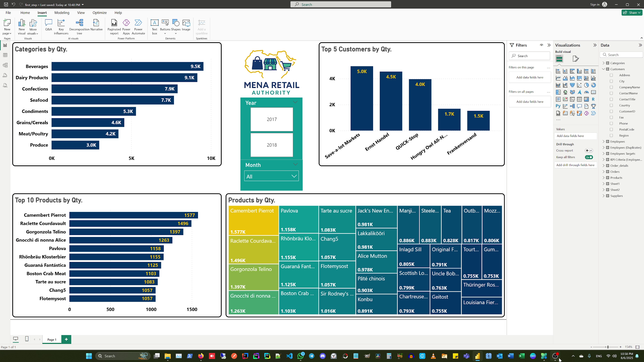
Task: Select the donut chart visual icon
Action: 593,85
